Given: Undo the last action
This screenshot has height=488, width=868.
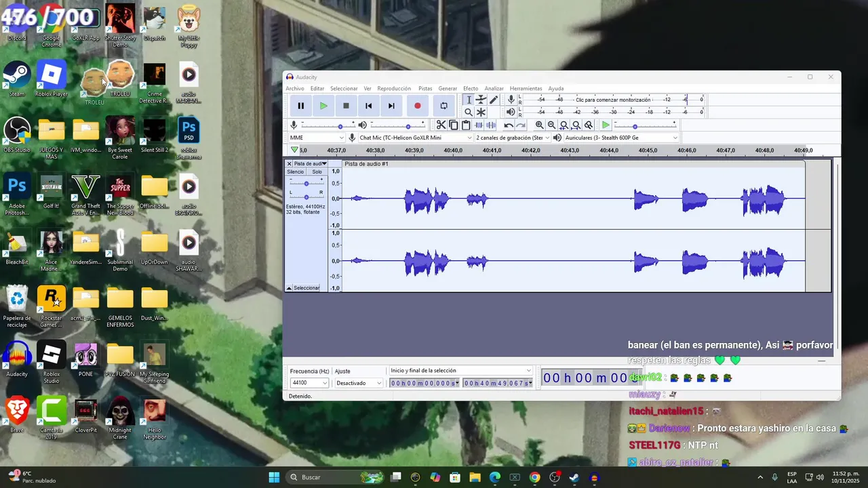Looking at the screenshot, I should click(x=508, y=125).
